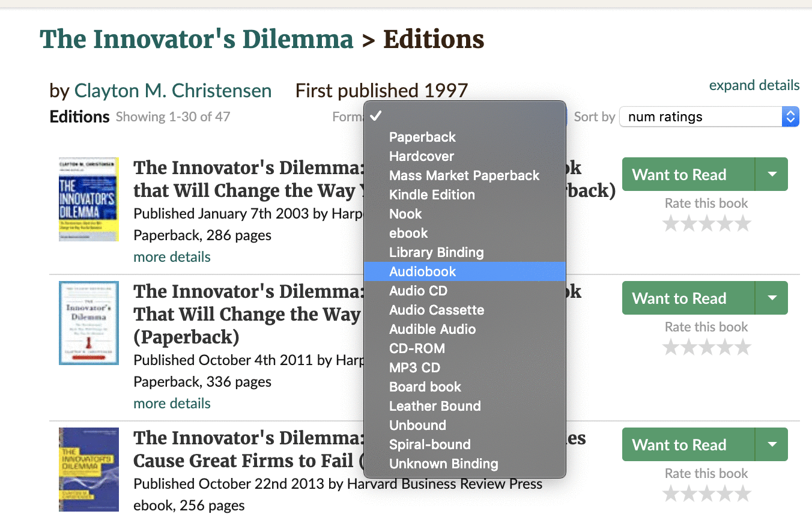This screenshot has width=812, height=520.
Task: Click first edition's Want to Read button
Action: (x=688, y=174)
